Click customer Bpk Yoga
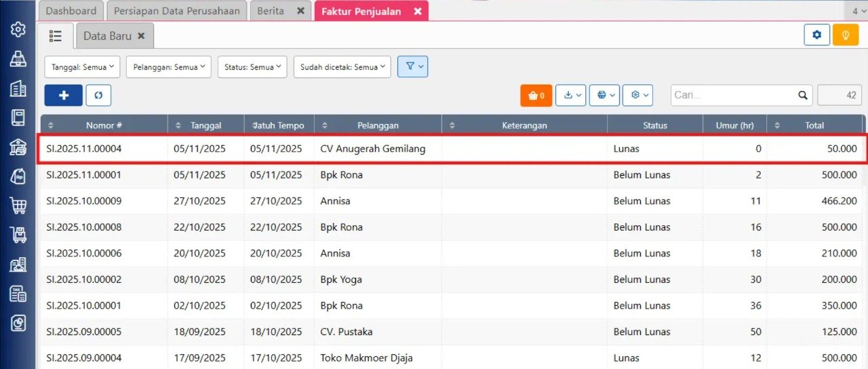This screenshot has width=868, height=369. pos(341,280)
